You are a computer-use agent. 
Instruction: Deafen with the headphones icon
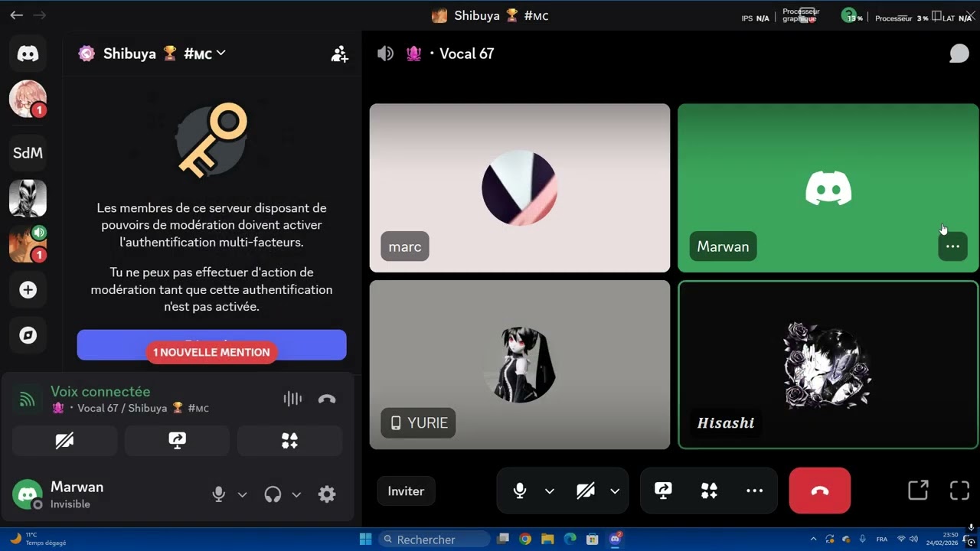pyautogui.click(x=273, y=494)
